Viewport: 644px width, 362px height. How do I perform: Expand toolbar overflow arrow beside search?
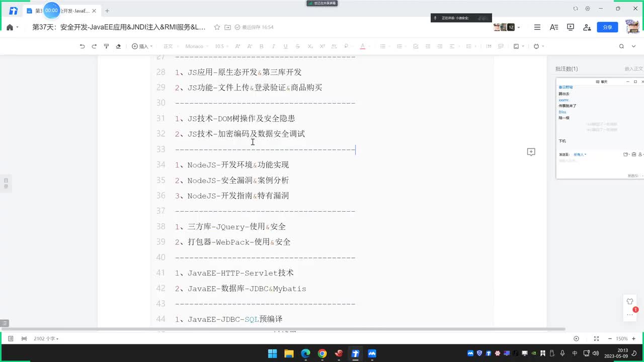click(x=634, y=46)
